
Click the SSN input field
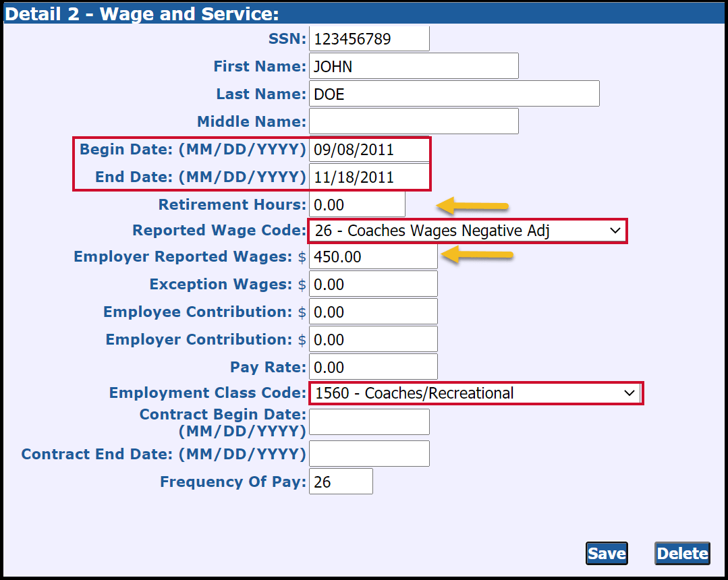point(368,38)
